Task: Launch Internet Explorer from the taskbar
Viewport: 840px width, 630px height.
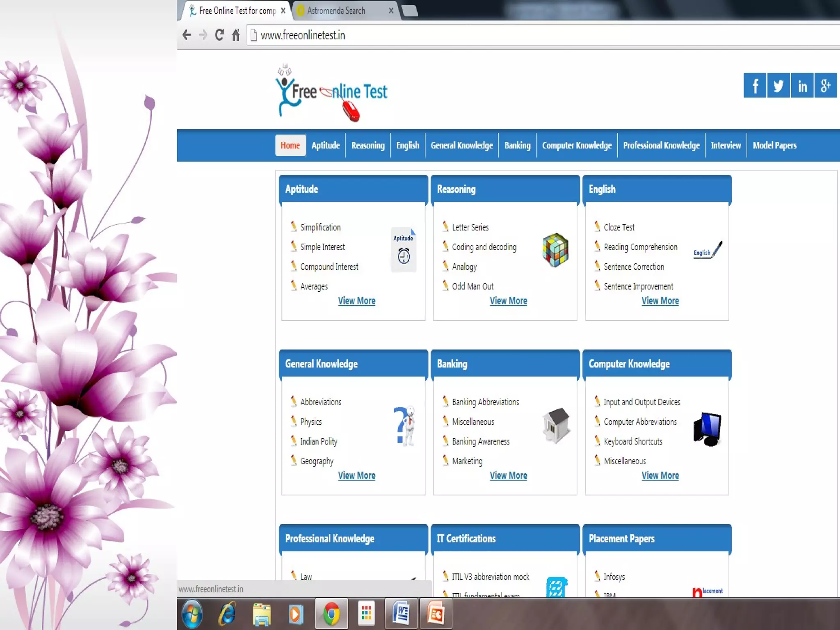Action: [x=227, y=614]
